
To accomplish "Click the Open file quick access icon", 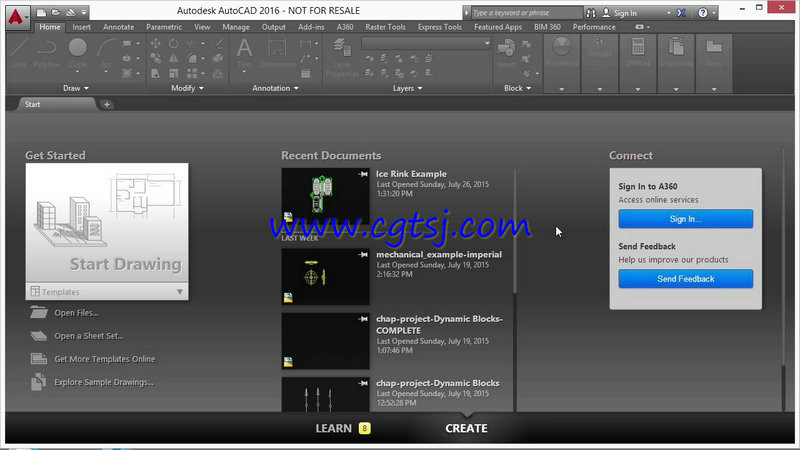I will coord(56,12).
